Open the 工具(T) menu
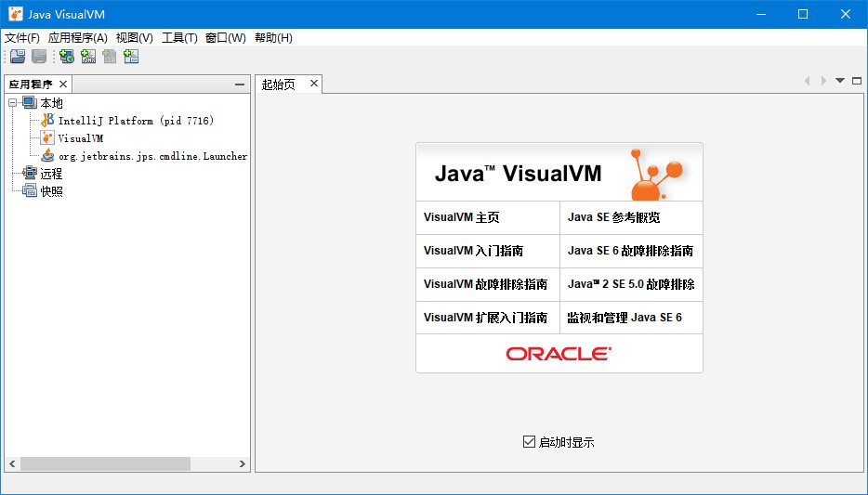Image resolution: width=868 pixels, height=495 pixels. [179, 37]
